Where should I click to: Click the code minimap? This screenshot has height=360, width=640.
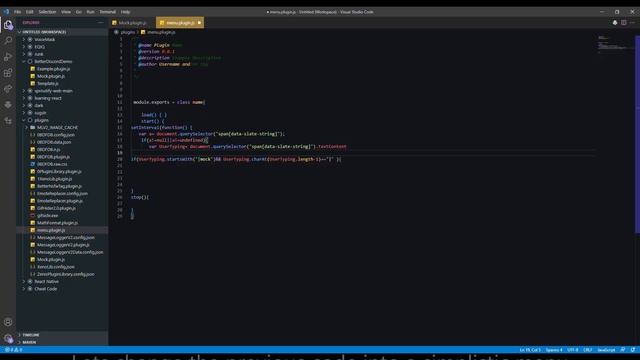(x=616, y=44)
